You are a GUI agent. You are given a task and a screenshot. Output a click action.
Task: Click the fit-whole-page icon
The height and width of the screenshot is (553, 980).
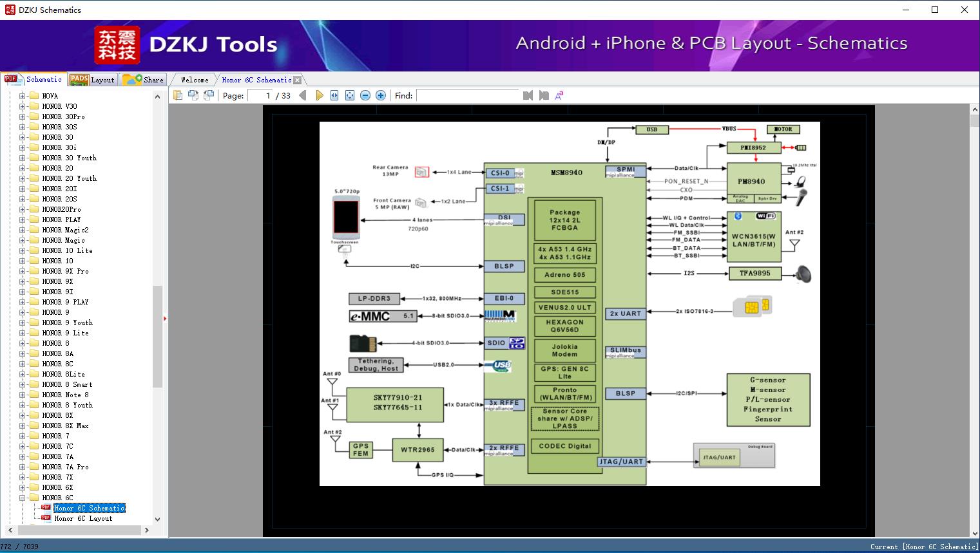click(350, 95)
